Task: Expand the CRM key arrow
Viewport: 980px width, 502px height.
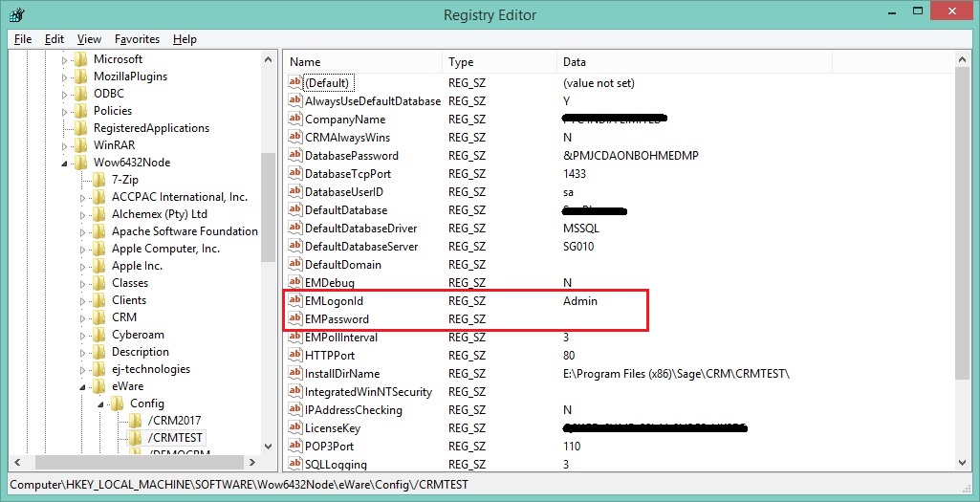Action: [x=83, y=317]
